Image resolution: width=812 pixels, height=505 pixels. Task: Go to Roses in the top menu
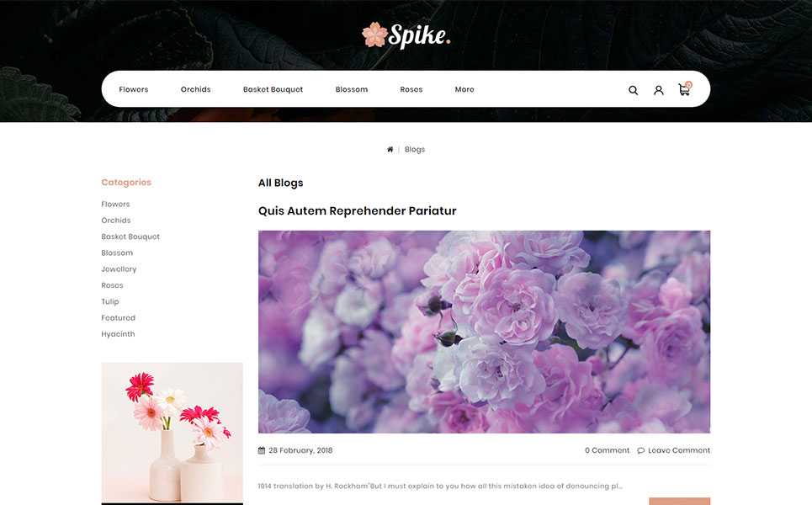point(411,89)
